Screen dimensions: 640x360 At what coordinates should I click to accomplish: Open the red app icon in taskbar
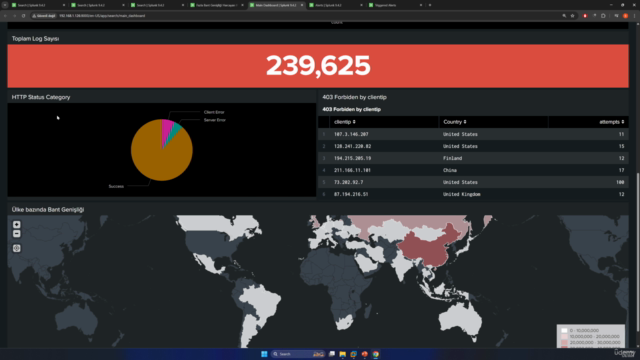[364, 354]
